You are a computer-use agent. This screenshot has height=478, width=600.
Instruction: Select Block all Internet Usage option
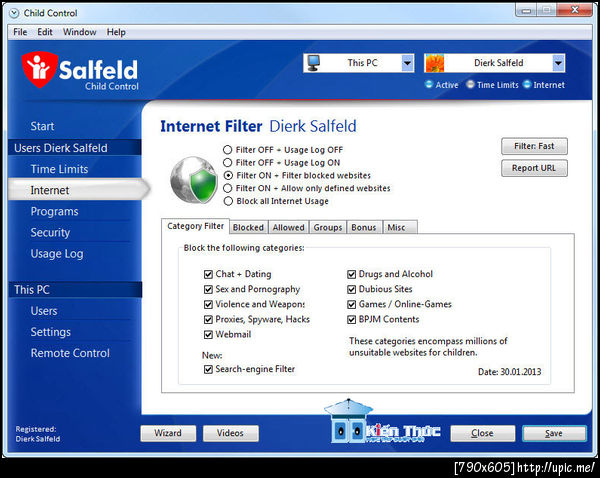pos(228,201)
